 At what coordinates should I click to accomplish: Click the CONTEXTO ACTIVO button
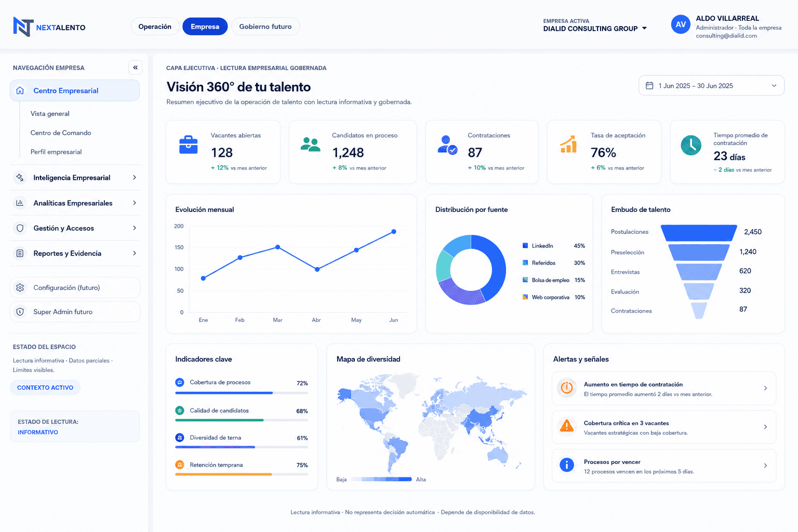coord(45,388)
